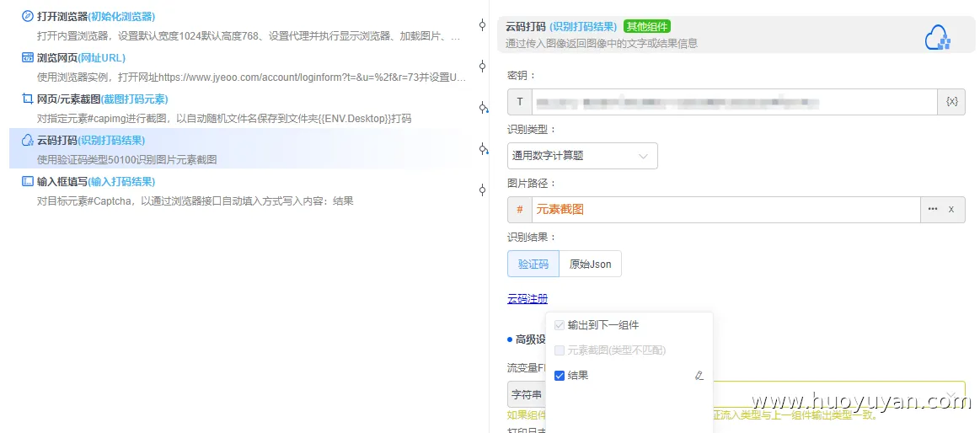Click description starting 打开内置浏览器

pos(249,37)
